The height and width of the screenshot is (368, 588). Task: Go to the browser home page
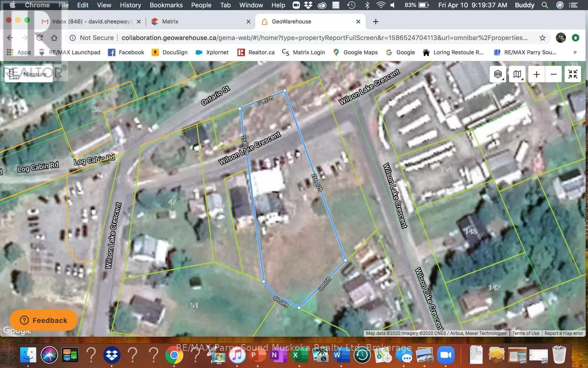54,38
